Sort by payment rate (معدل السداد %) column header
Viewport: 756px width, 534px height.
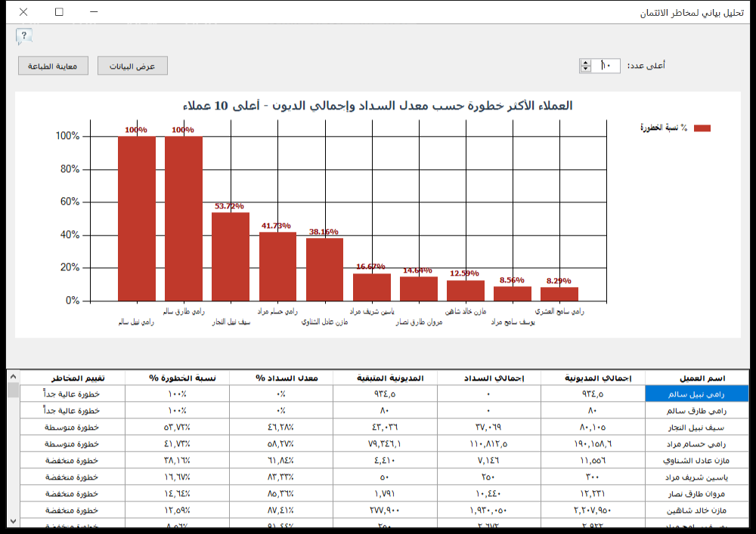pyautogui.click(x=281, y=378)
